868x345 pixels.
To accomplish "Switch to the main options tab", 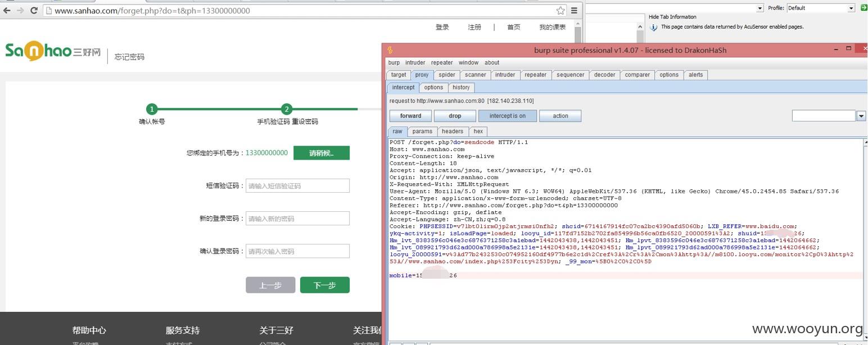I will coord(668,75).
